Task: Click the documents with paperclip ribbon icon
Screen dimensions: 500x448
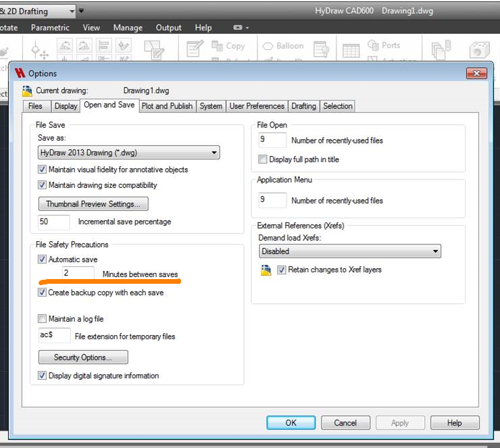Action: tap(441, 50)
